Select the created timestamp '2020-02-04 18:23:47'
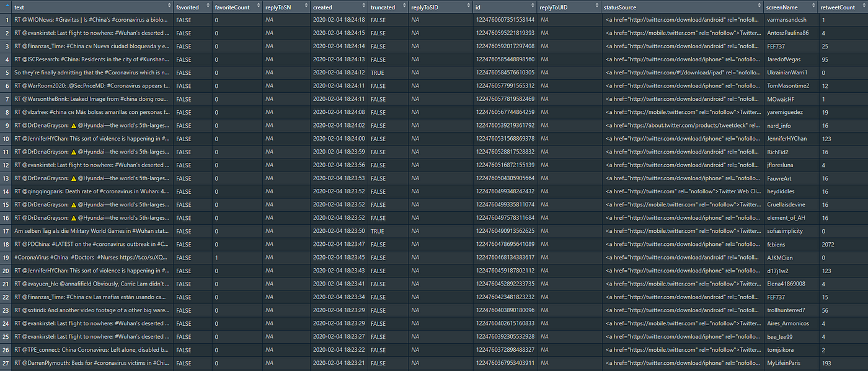The width and height of the screenshot is (868, 371). tap(338, 244)
